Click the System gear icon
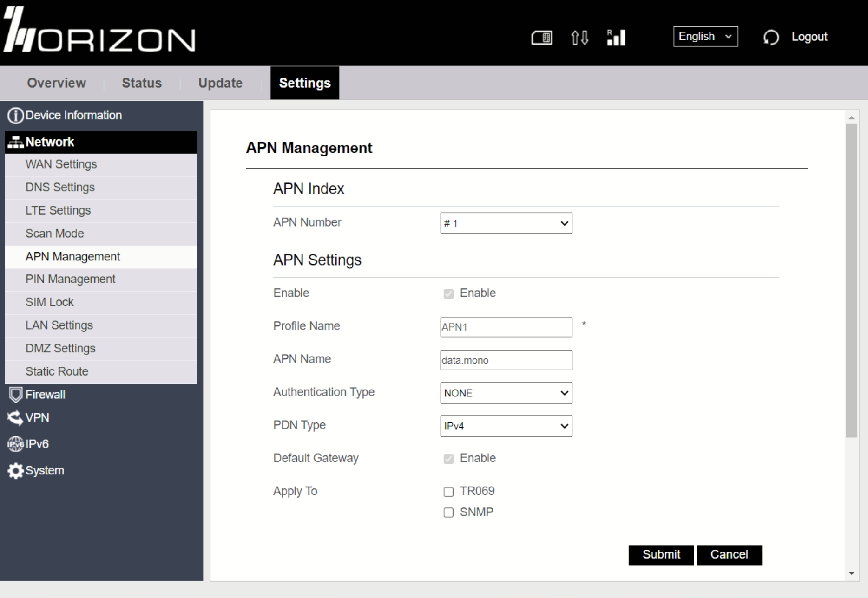868x598 pixels. tap(15, 471)
